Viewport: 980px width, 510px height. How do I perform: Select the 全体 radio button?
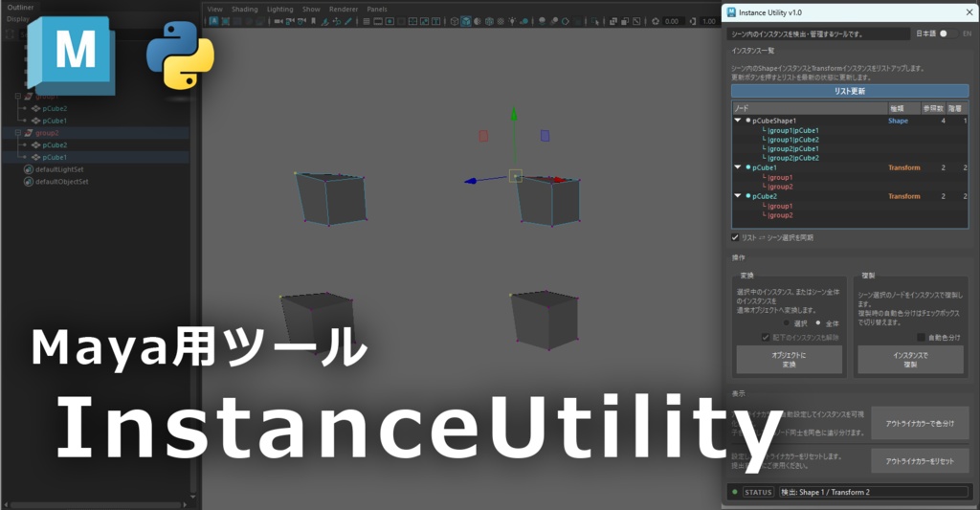tap(818, 323)
